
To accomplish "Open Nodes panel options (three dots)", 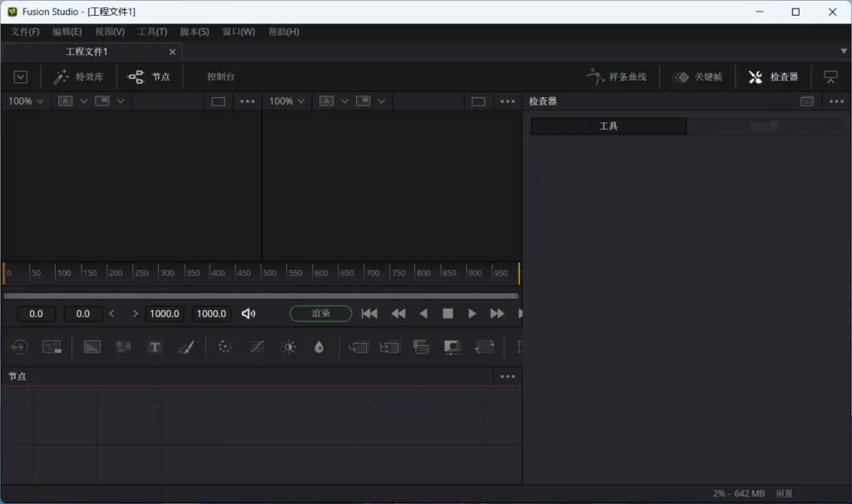I will pos(508,377).
